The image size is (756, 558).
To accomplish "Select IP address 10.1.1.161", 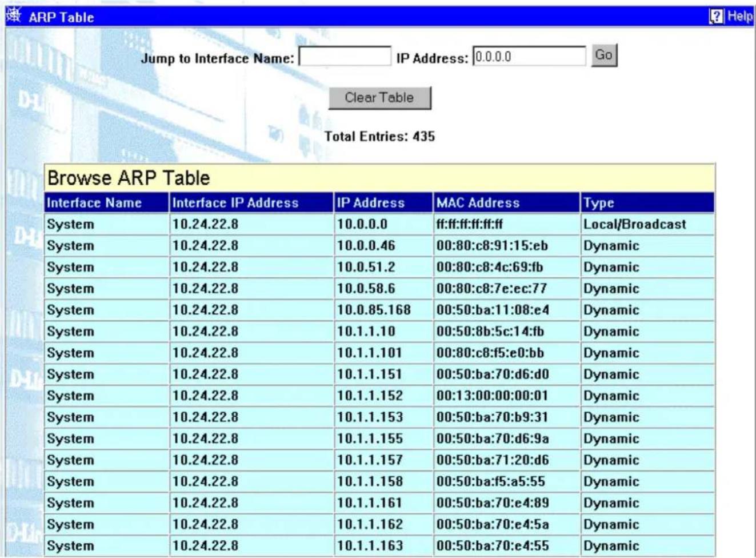I will pos(370,503).
